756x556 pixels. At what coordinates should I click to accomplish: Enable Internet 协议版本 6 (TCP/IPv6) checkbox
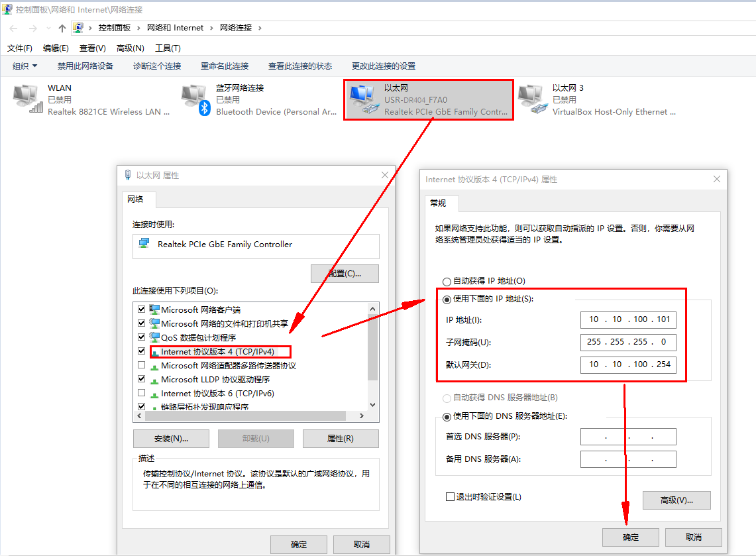point(141,393)
